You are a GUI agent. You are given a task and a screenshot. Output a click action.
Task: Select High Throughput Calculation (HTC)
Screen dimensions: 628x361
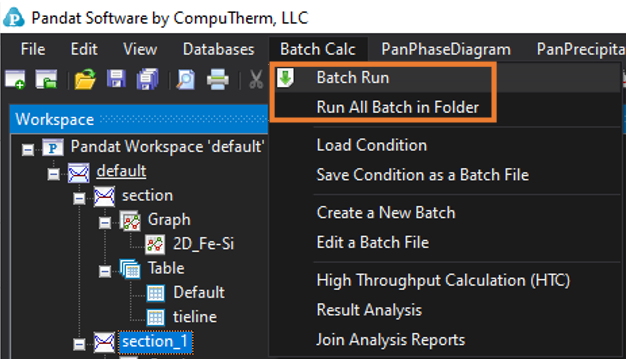[443, 280]
